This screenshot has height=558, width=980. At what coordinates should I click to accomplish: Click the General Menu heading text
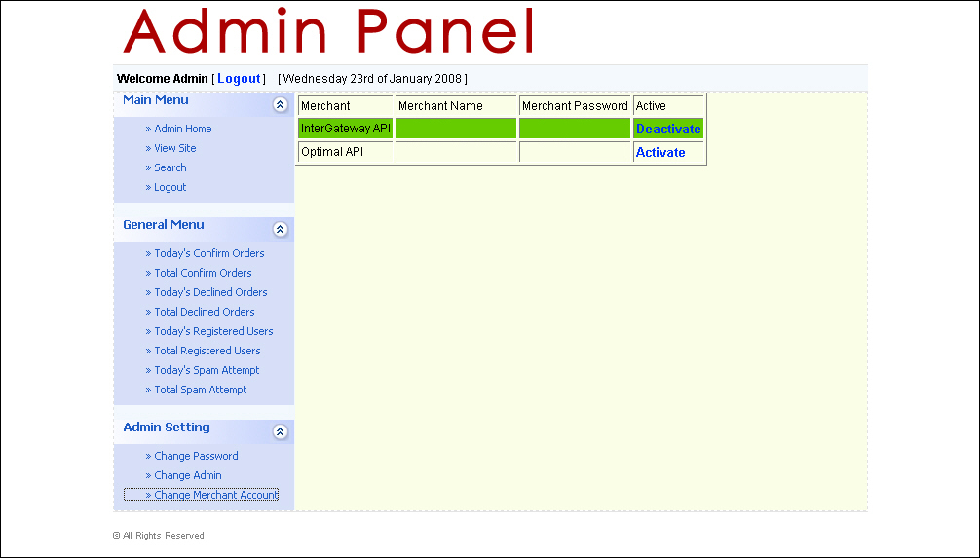163,225
